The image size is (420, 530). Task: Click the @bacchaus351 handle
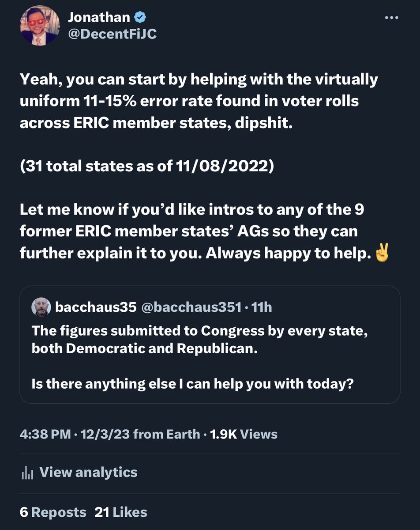click(x=191, y=307)
